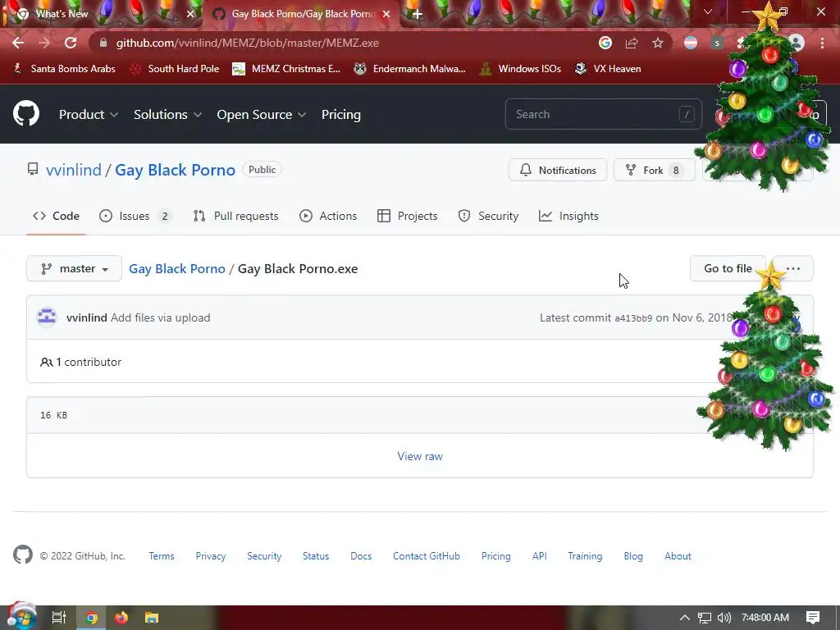840x630 pixels.
Task: Close the What's New tab
Action: [190, 14]
